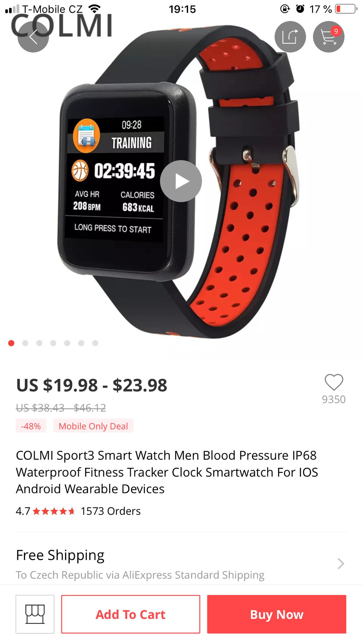Expand the Free Shipping details chevron
The height and width of the screenshot is (644, 362).
(x=341, y=563)
